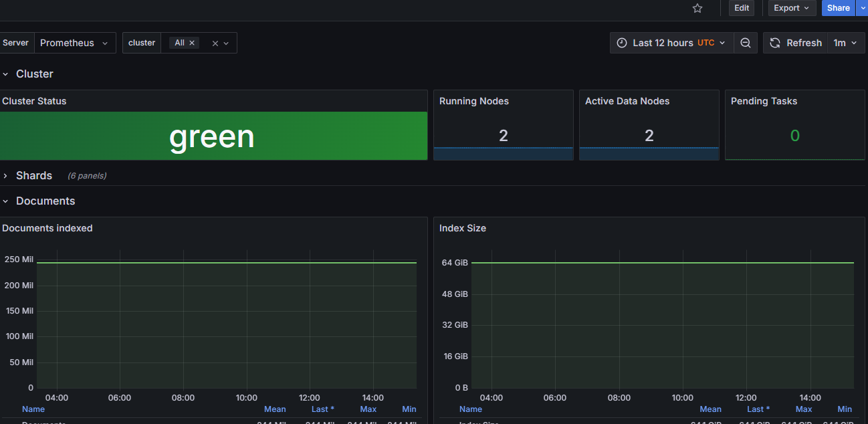Click the Documents indexed panel title
The image size is (868, 424).
coord(47,228)
